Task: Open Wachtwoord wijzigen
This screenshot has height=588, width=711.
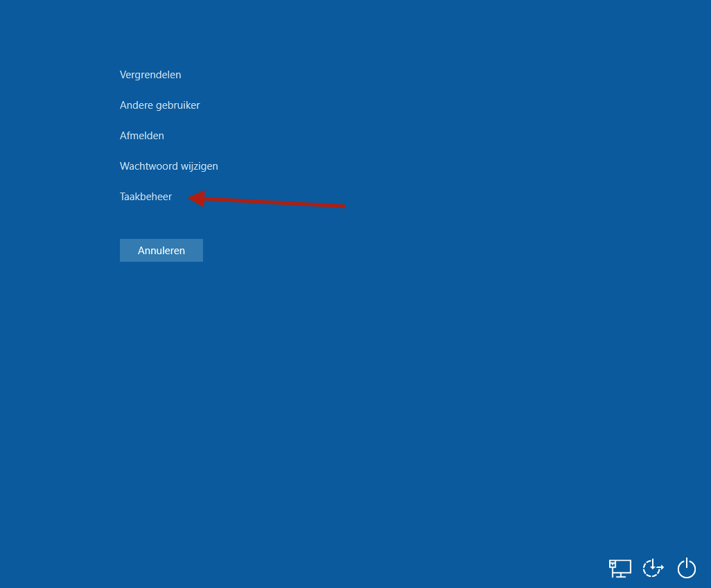Action: 168,166
